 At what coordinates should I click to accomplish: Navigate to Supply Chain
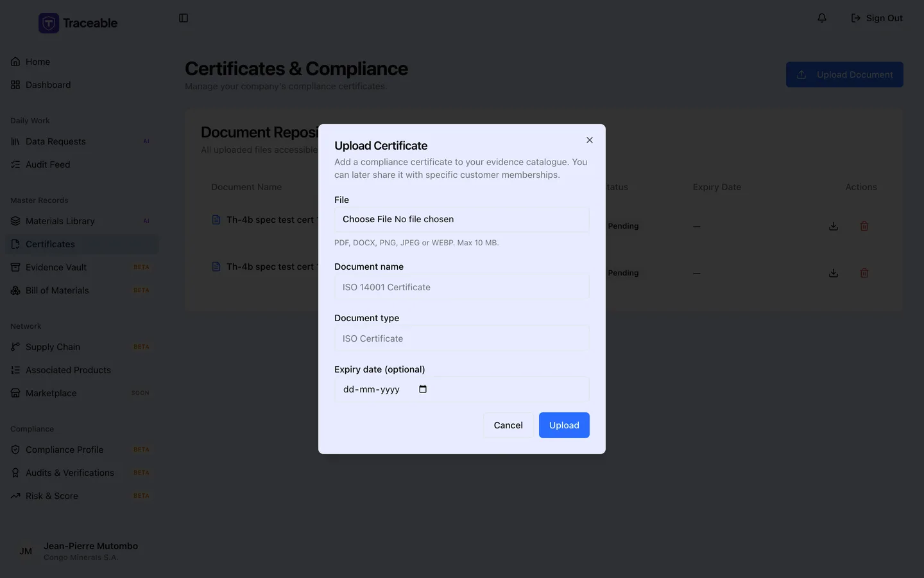81,347
